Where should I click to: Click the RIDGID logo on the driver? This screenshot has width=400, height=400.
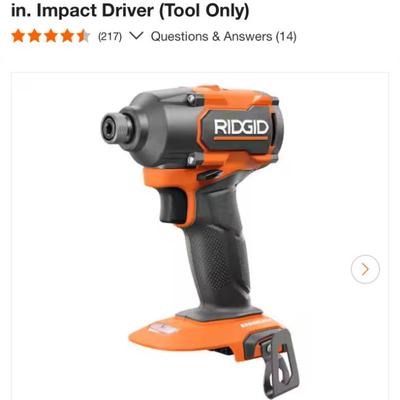pyautogui.click(x=241, y=128)
